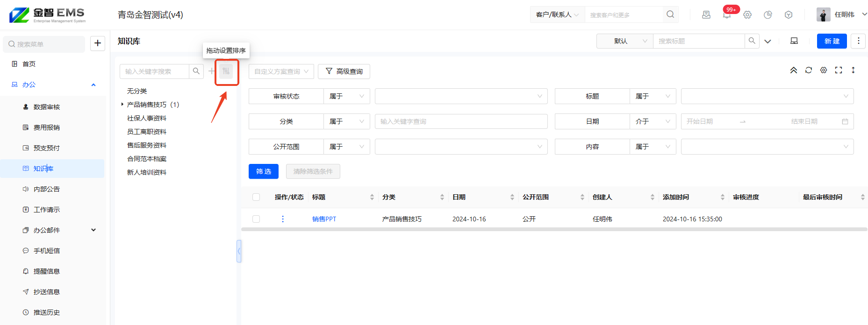Viewport: 868px width, 325px height.
Task: Check the select-all header checkbox
Action: (256, 197)
